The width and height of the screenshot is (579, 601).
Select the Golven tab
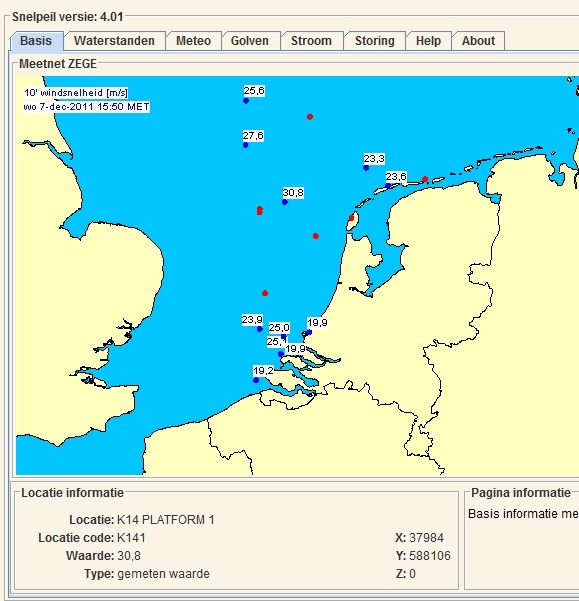click(250, 41)
